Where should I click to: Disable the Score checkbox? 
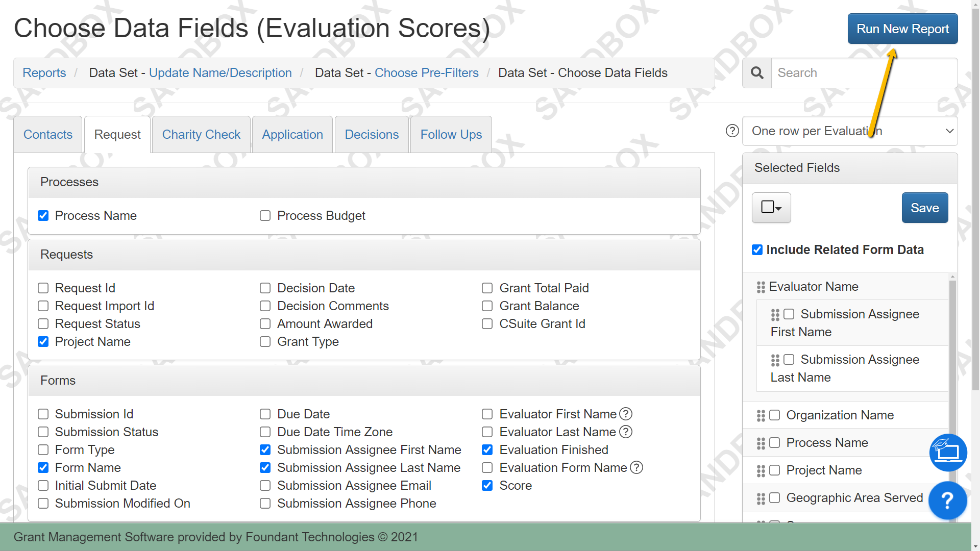(x=487, y=486)
